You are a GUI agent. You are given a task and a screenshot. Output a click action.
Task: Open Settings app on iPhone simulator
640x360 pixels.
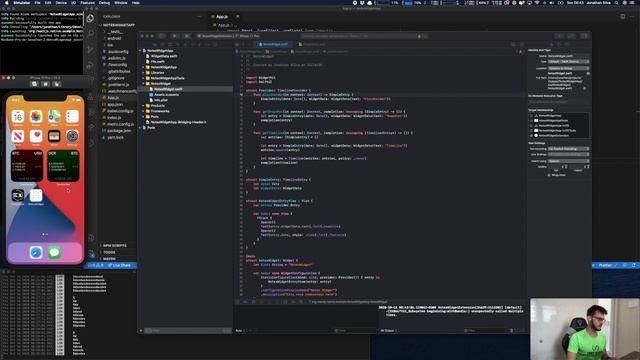72,136
